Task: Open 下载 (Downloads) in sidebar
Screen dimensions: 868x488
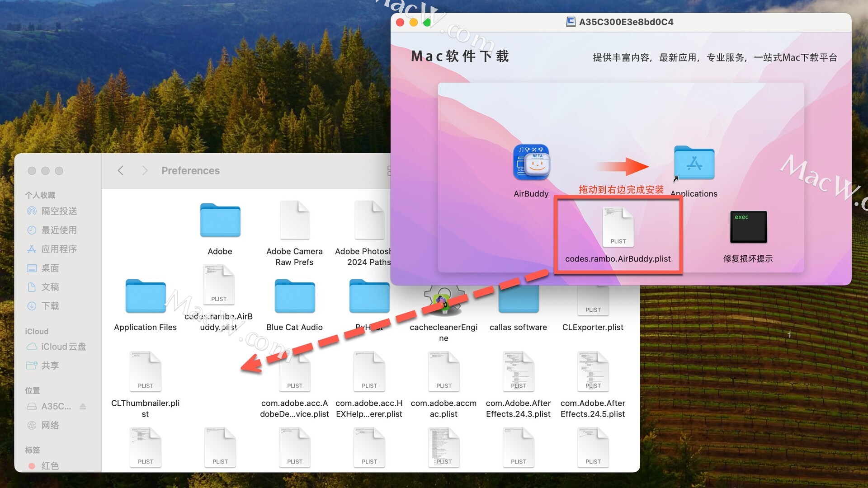Action: pos(43,306)
